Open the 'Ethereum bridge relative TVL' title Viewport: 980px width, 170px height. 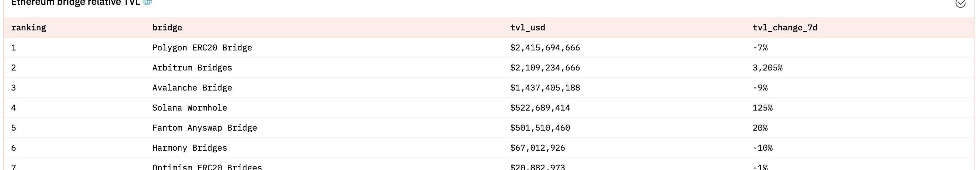pyautogui.click(x=75, y=2)
